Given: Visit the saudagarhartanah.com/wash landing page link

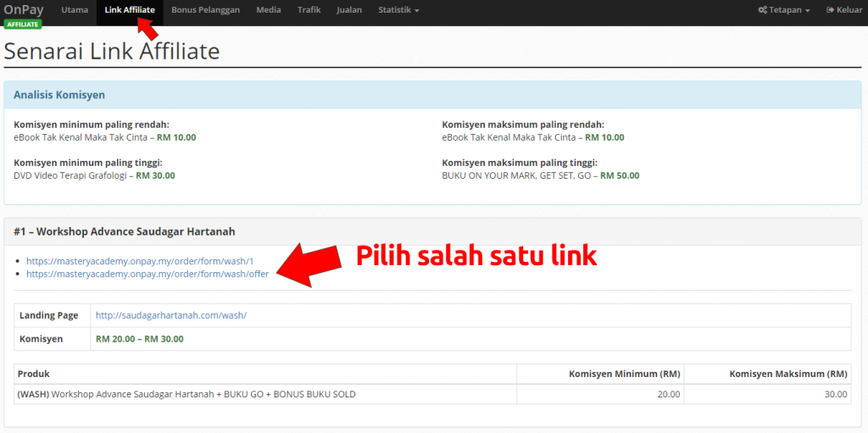Looking at the screenshot, I should coord(170,315).
